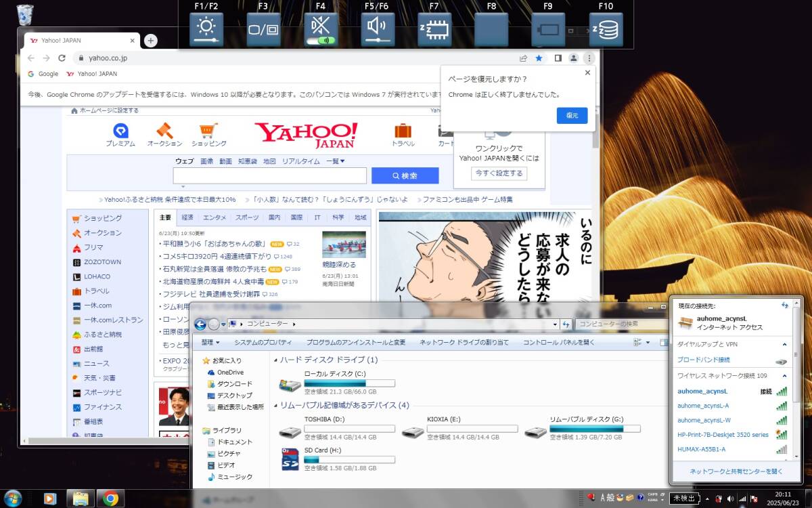
Task: Click the Yahoo! JAPAN bookmark
Action: [91, 74]
